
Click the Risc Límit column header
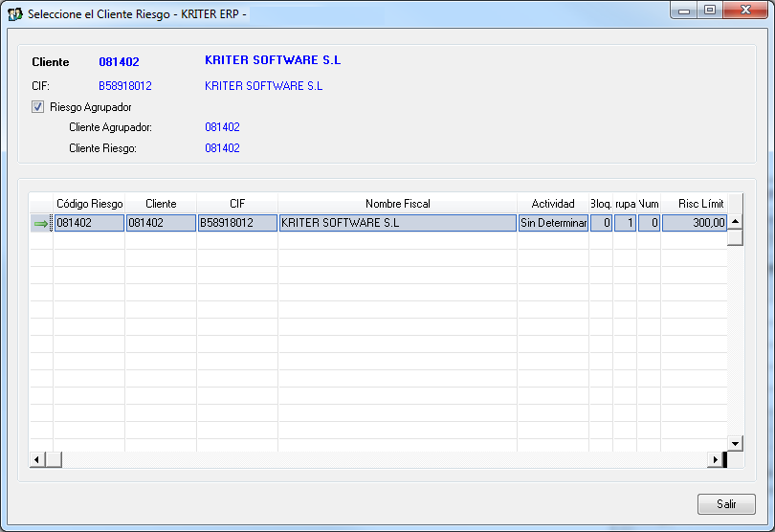pos(694,204)
